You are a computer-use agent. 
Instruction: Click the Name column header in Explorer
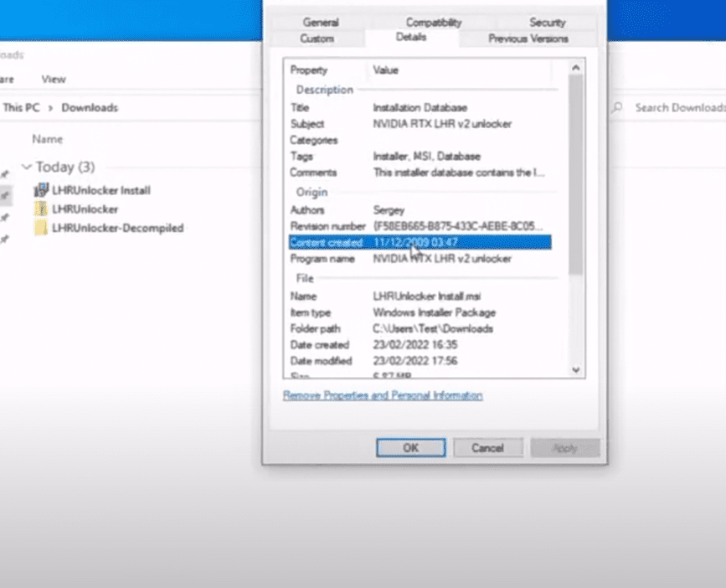click(x=47, y=139)
